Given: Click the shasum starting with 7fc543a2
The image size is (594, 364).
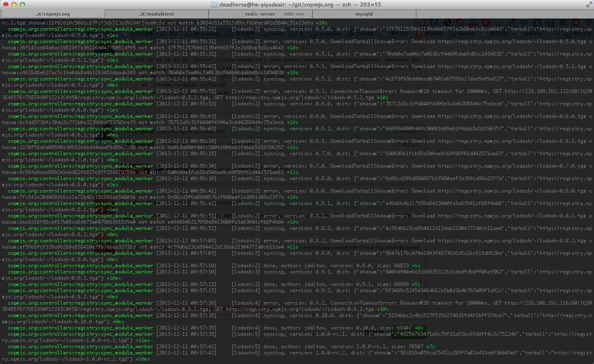Looking at the screenshot, I should tap(78, 197).
